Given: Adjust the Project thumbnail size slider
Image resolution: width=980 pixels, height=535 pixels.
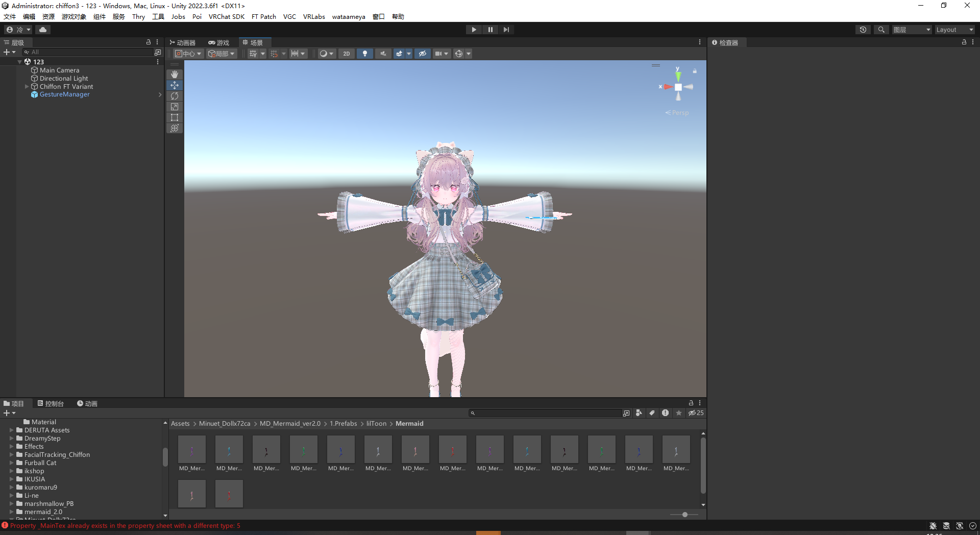Looking at the screenshot, I should pos(684,515).
